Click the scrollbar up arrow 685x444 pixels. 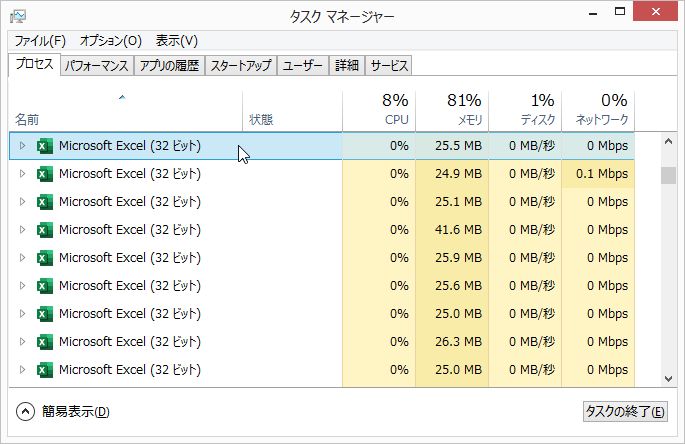click(668, 142)
